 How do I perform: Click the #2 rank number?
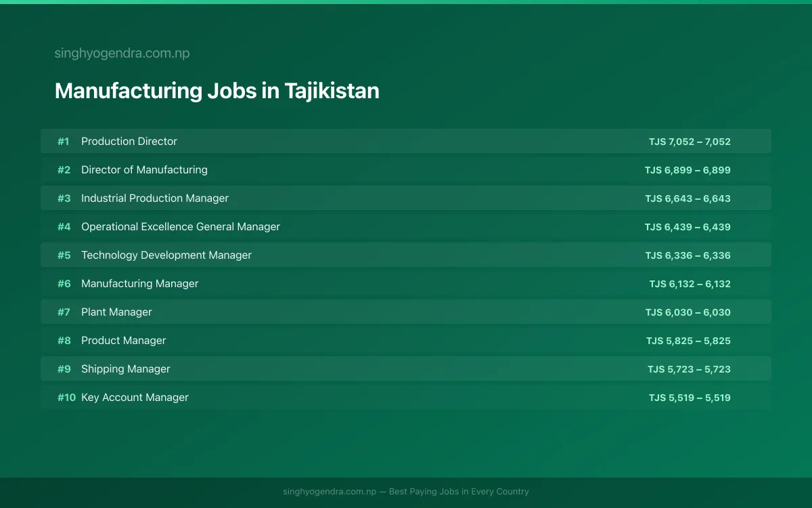click(x=64, y=170)
